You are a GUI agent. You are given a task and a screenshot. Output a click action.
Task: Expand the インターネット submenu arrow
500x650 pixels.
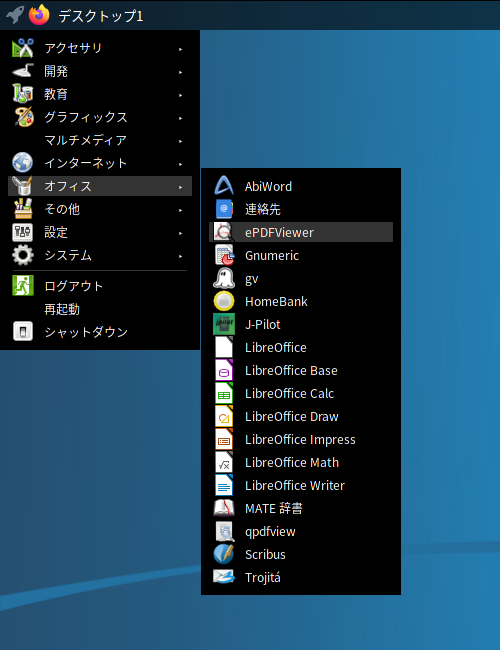coord(181,164)
